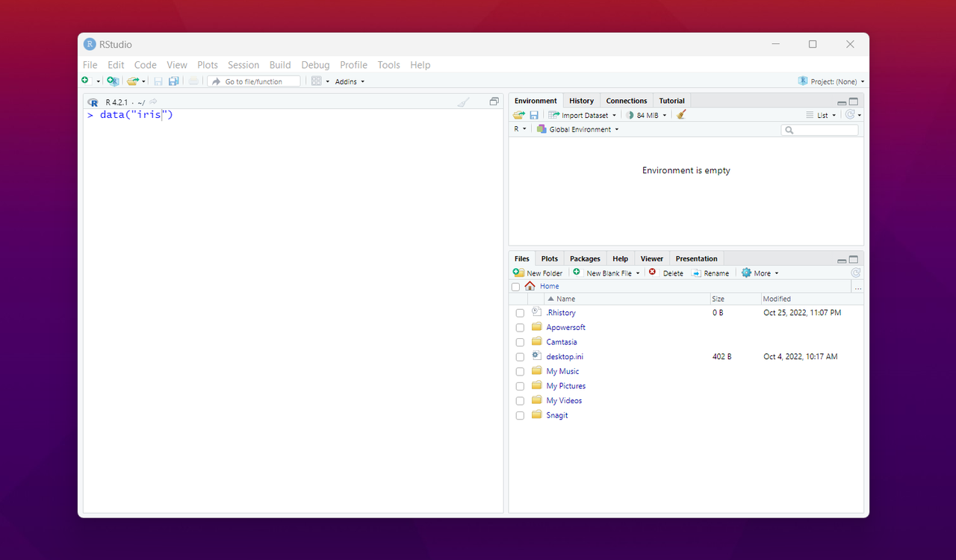
Task: Switch the List view dropdown
Action: tap(822, 115)
